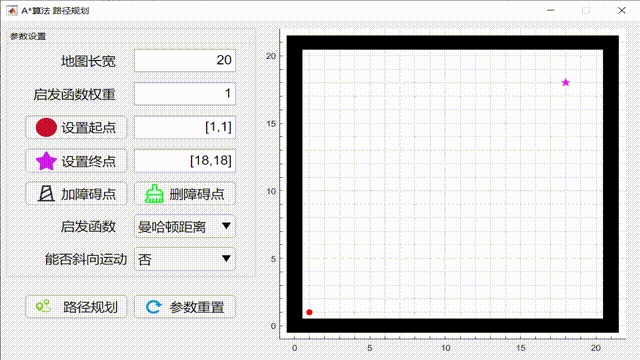Viewport: 640px width, 360px height.
Task: Click the obstacle cone icon
Action: tap(46, 193)
